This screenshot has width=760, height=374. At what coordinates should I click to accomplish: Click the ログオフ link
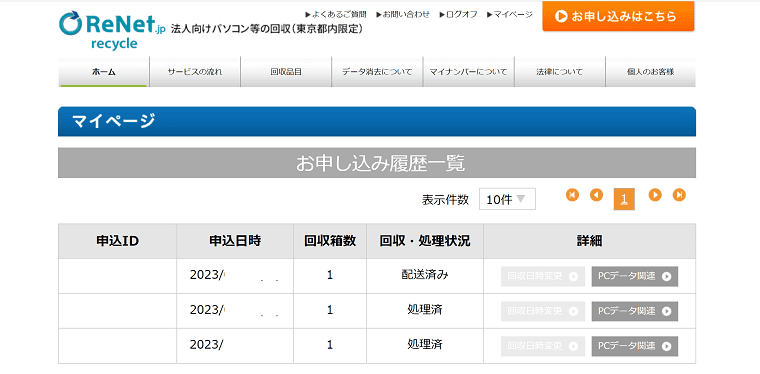pos(459,15)
